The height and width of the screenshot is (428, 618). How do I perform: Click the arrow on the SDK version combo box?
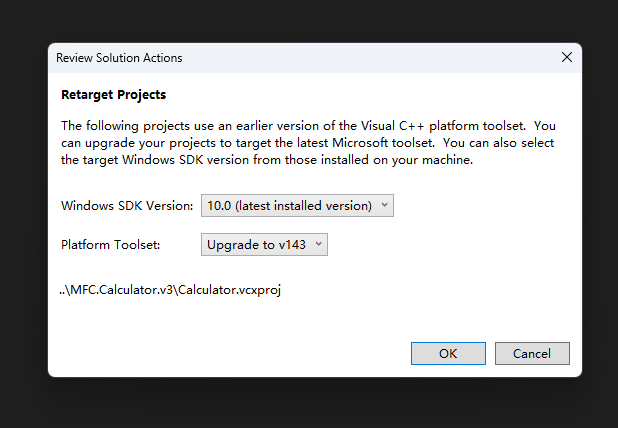pyautogui.click(x=385, y=206)
